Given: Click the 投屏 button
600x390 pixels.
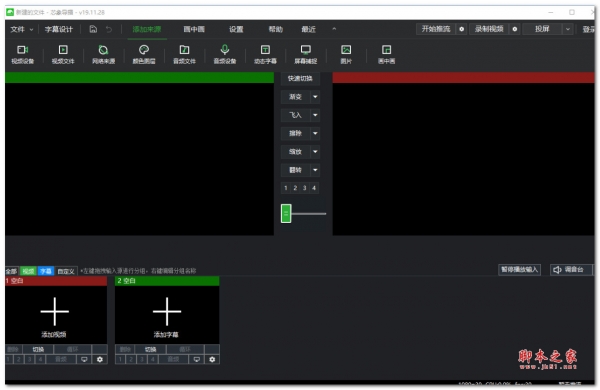Looking at the screenshot, I should pyautogui.click(x=542, y=29).
